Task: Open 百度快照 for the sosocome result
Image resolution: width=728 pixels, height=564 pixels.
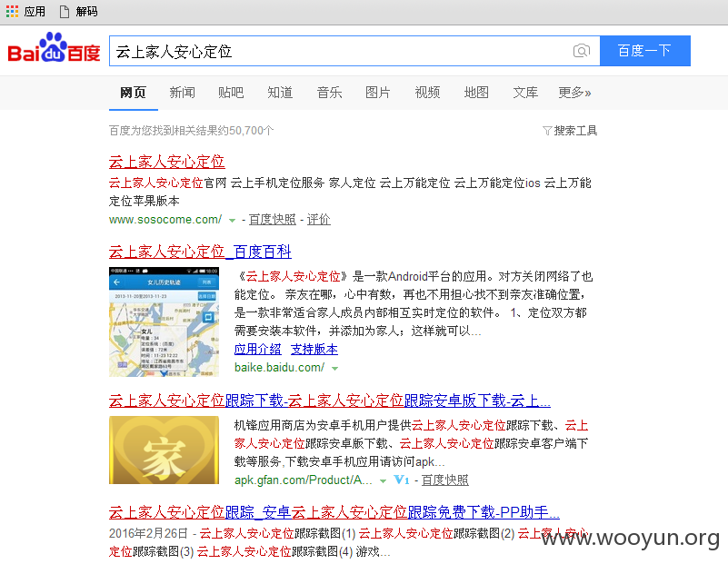Action: (x=272, y=220)
